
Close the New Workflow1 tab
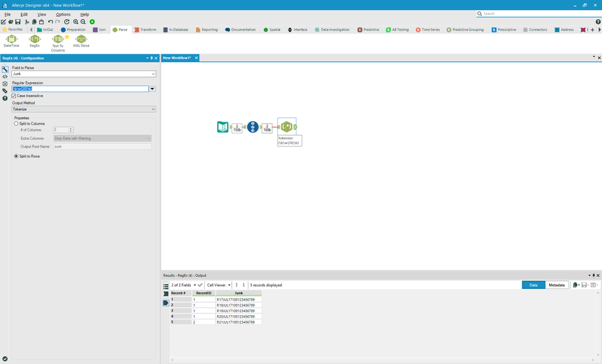[x=196, y=58]
